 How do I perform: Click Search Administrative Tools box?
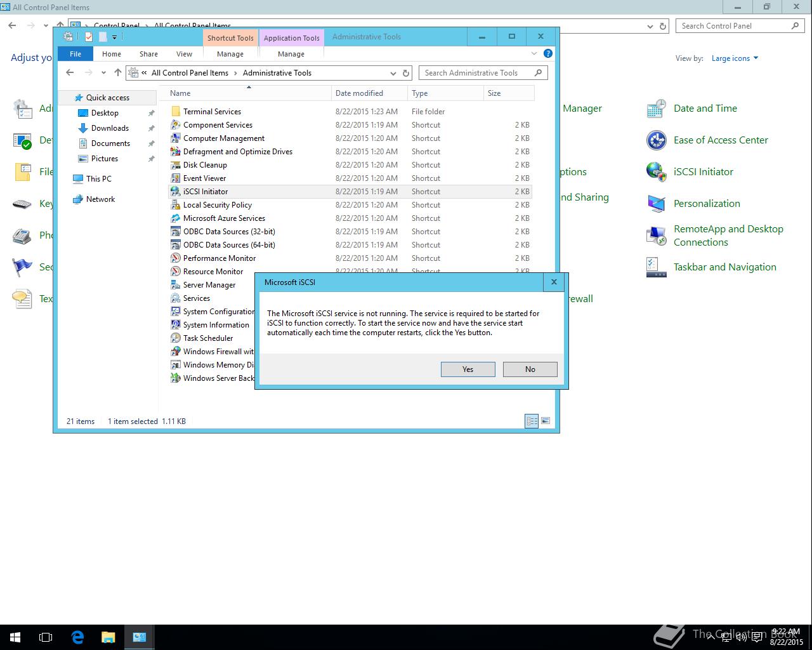[x=483, y=73]
